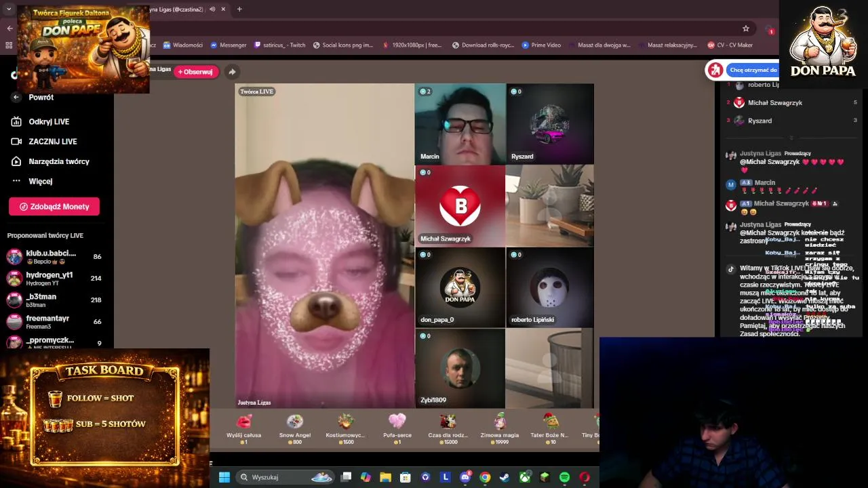Open the CV - CV Maker bookmark
Viewport: 868px width, 488px height.
(730, 45)
